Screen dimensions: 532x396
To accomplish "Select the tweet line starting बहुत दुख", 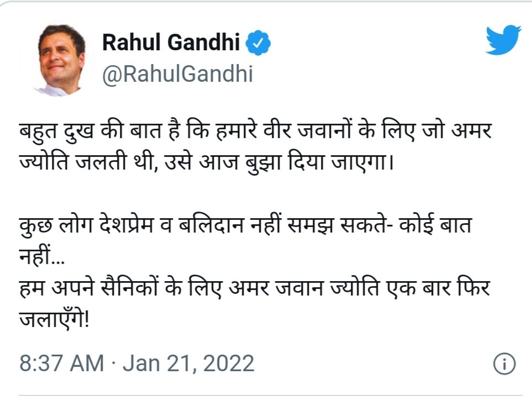I will point(255,130).
